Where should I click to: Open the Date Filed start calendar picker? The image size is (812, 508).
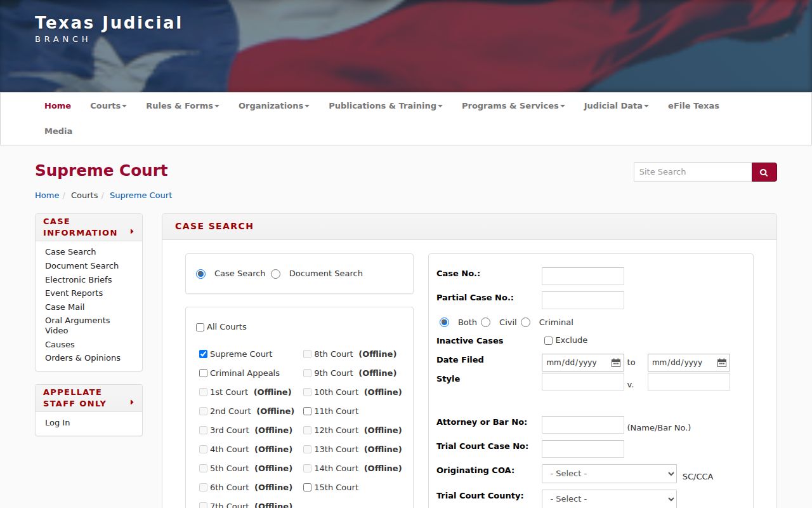pyautogui.click(x=615, y=363)
